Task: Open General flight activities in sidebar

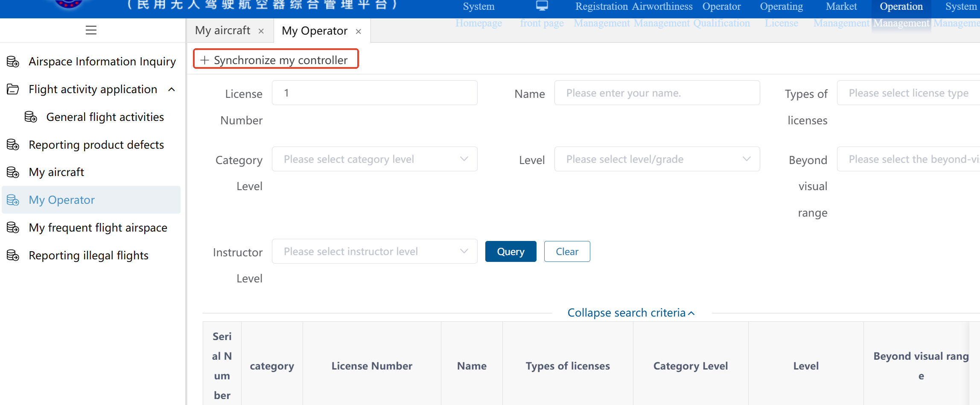Action: pos(105,117)
